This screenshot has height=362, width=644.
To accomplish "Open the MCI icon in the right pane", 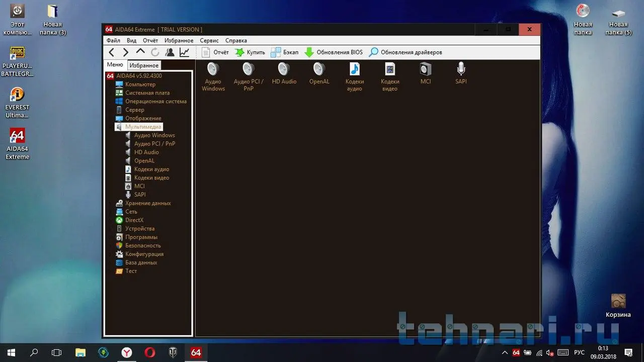I will pos(426,73).
